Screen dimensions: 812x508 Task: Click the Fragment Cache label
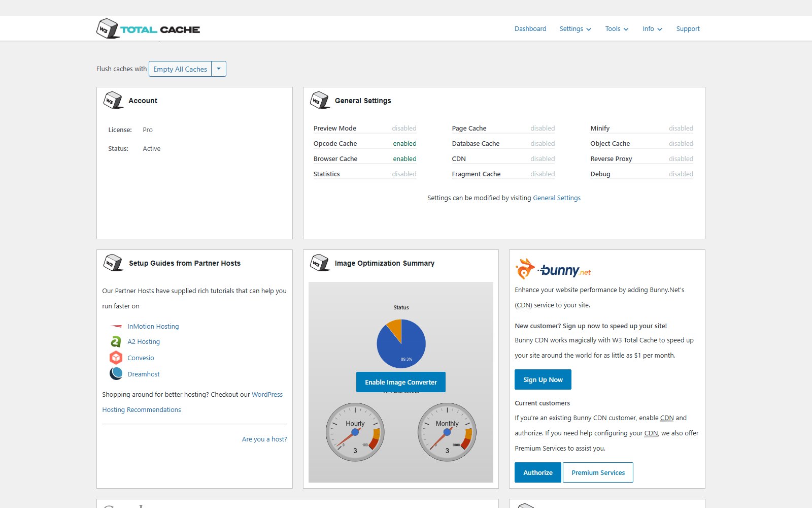(x=476, y=174)
